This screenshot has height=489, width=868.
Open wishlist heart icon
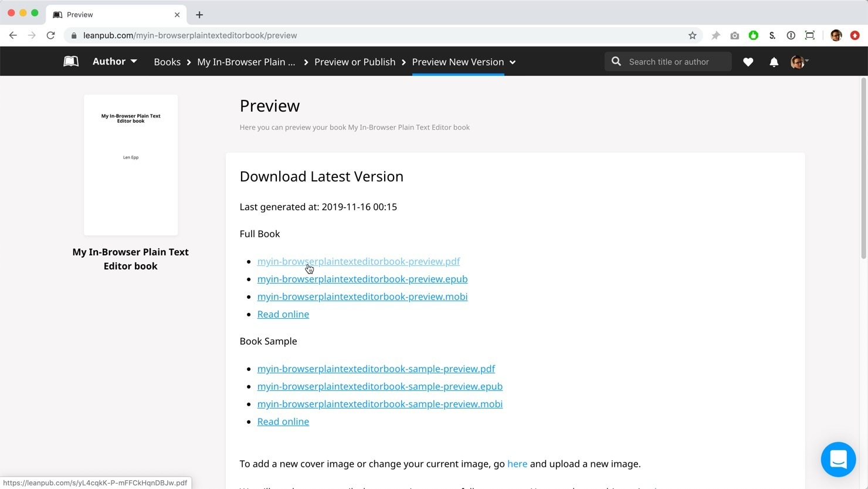(x=748, y=62)
